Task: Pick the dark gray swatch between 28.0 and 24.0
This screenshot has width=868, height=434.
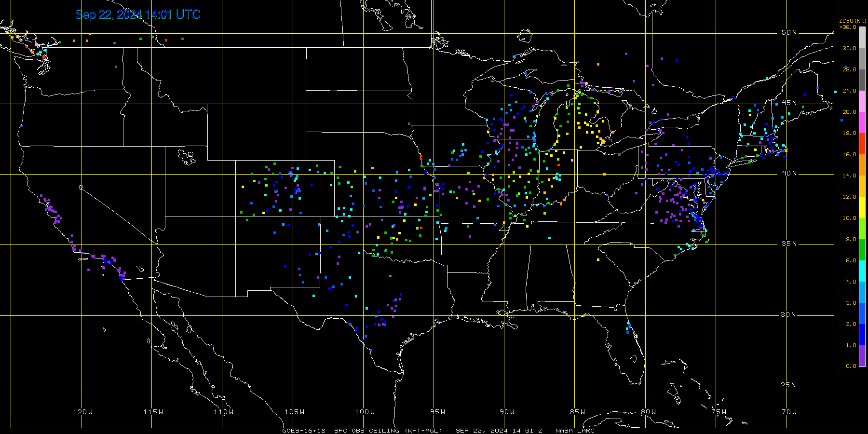Action: 862,80
